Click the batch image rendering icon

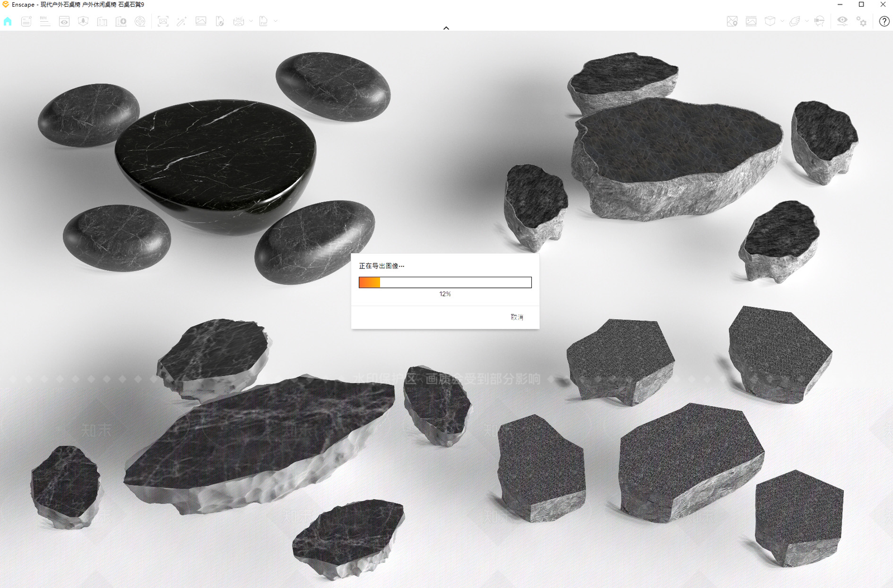click(x=201, y=21)
